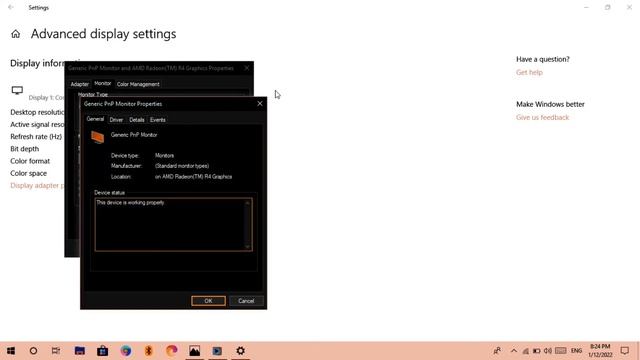This screenshot has height=360, width=640.
Task: Open Microsoft Store from the taskbar
Action: (102, 351)
